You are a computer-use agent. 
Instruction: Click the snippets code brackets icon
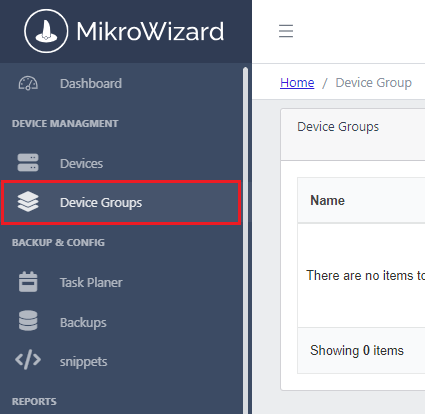(x=28, y=360)
